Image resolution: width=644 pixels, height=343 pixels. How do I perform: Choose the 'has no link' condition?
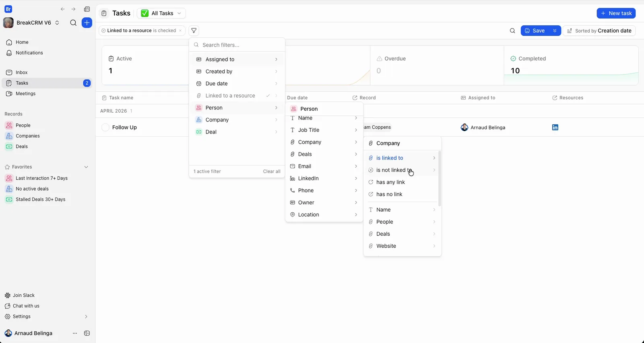[x=402, y=194]
